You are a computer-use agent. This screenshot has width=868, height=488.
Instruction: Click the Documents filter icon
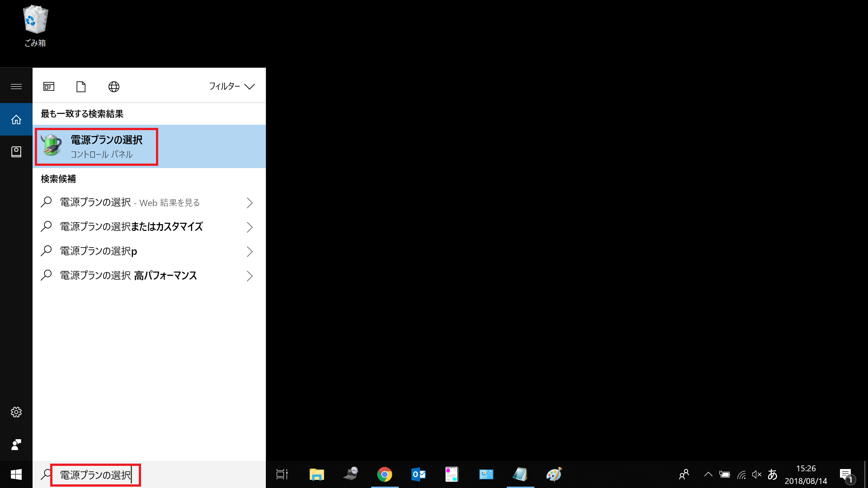pyautogui.click(x=81, y=86)
